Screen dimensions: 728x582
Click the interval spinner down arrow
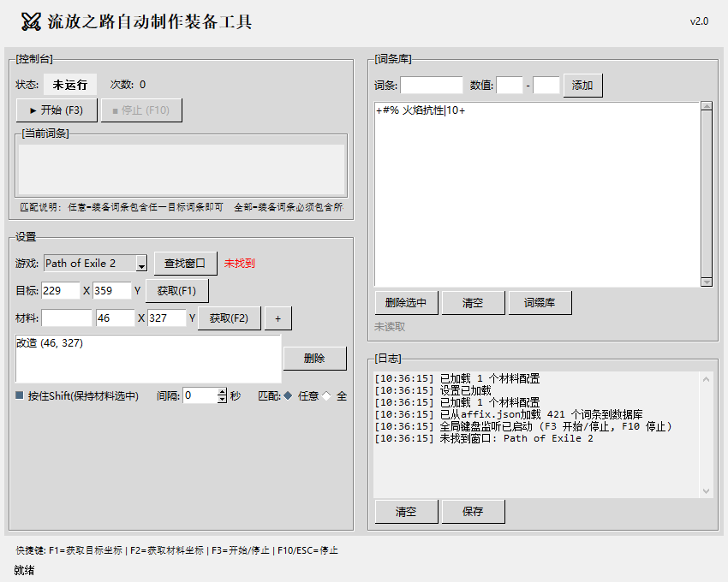pyautogui.click(x=221, y=400)
